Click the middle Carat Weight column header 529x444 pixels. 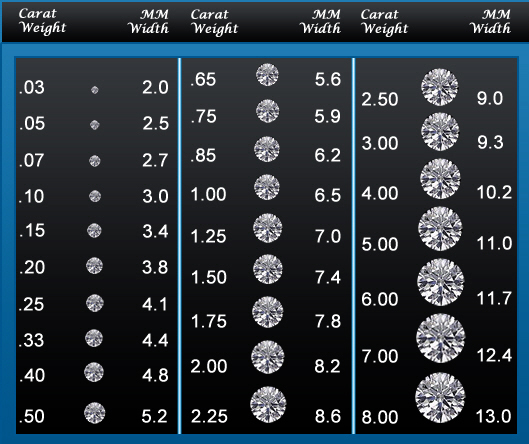215,22
